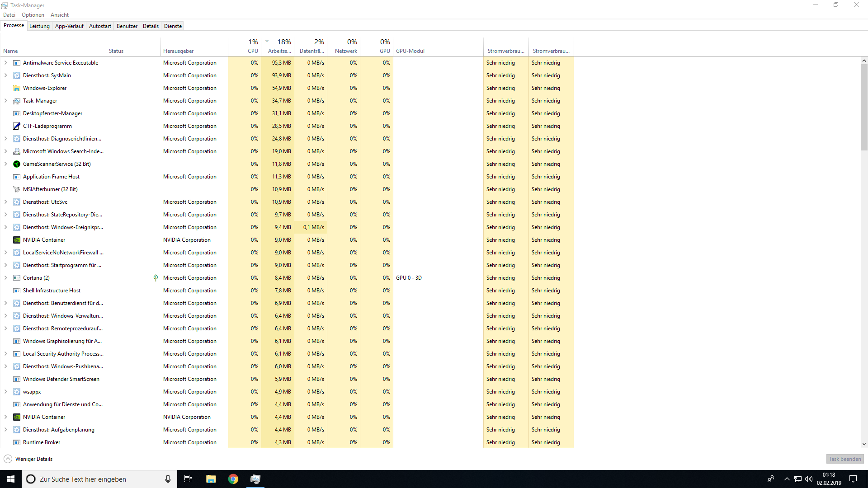Click the Windows-Explorer process icon
The width and height of the screenshot is (868, 488).
(17, 88)
